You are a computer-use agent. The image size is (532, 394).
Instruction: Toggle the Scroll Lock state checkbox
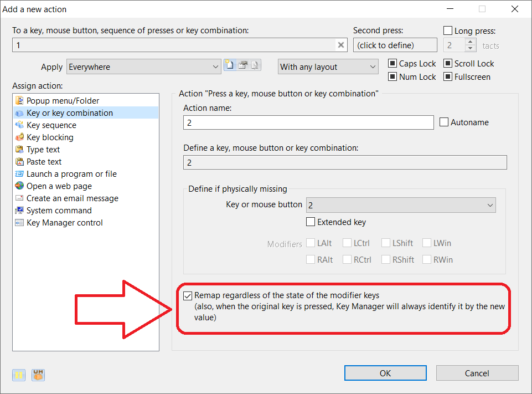tap(448, 63)
